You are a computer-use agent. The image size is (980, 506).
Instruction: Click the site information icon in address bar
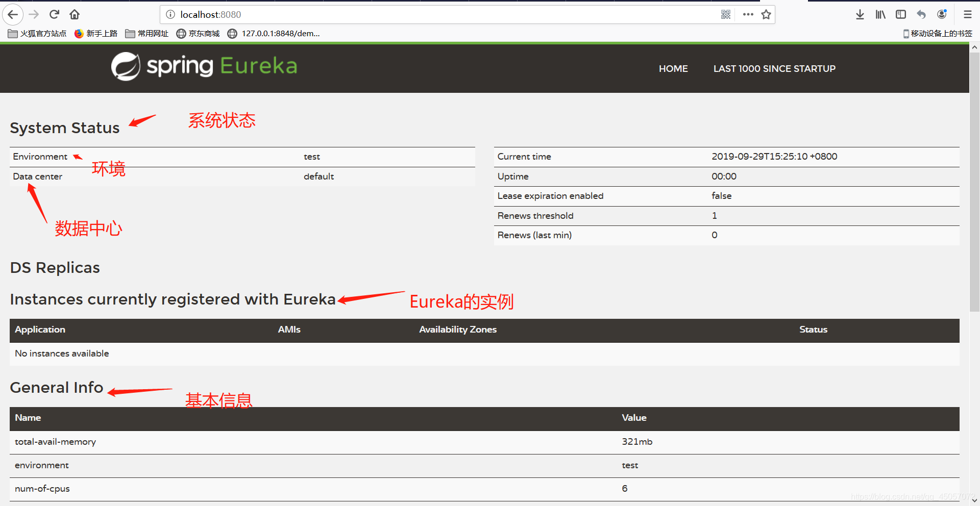[x=170, y=14]
